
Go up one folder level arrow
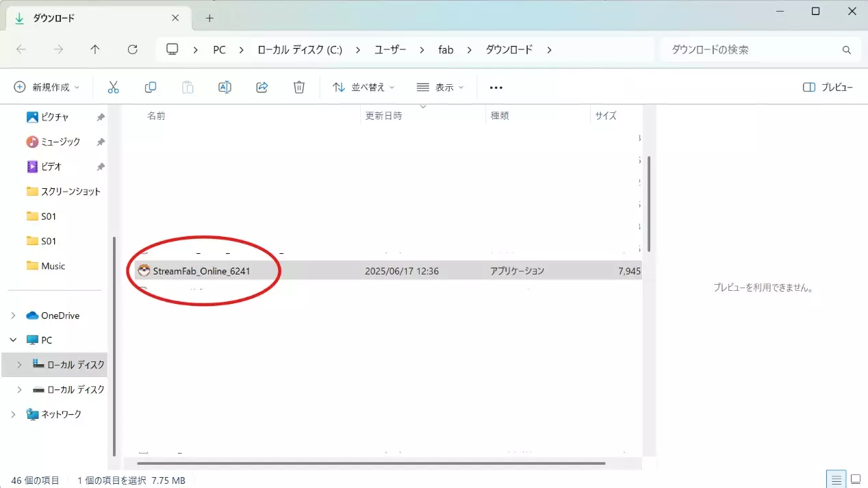(95, 49)
